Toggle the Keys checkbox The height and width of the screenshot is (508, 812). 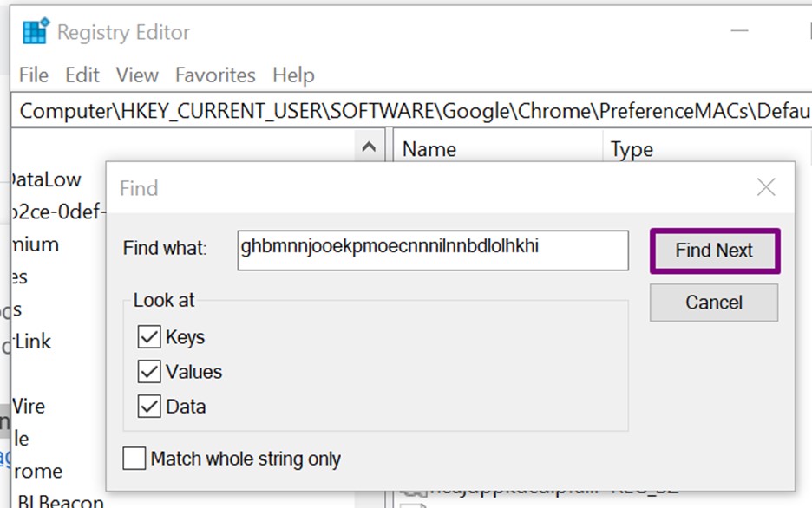pos(149,337)
